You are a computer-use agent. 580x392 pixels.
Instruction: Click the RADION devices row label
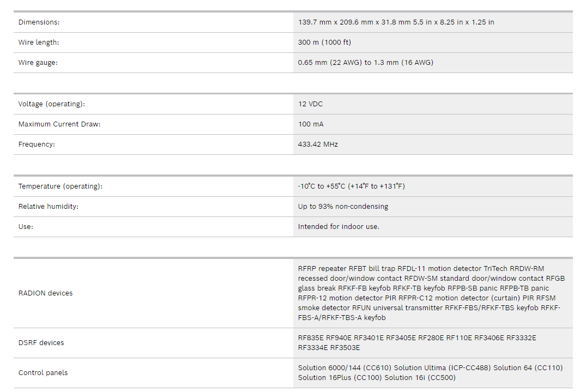45,293
